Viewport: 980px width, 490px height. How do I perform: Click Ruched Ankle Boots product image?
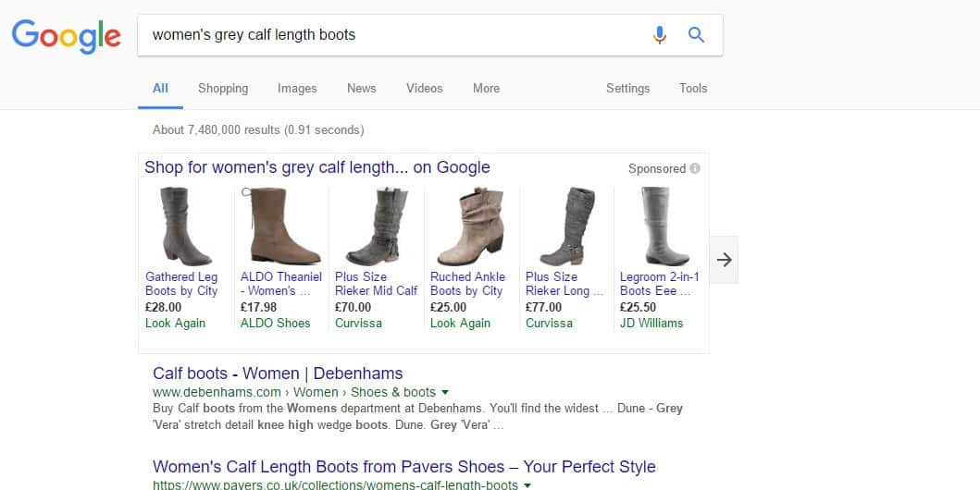471,227
